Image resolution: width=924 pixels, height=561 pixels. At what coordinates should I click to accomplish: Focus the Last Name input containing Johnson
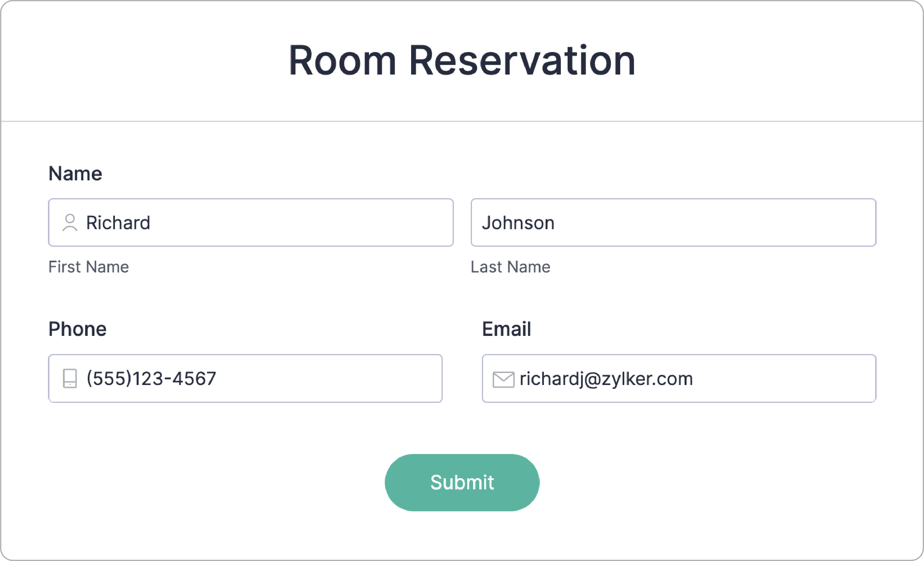(673, 222)
